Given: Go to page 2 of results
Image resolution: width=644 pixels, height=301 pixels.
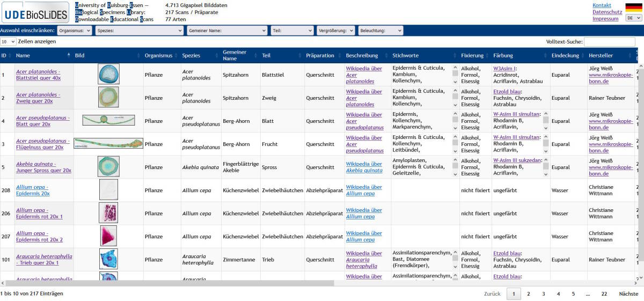Looking at the screenshot, I should pyautogui.click(x=528, y=293).
